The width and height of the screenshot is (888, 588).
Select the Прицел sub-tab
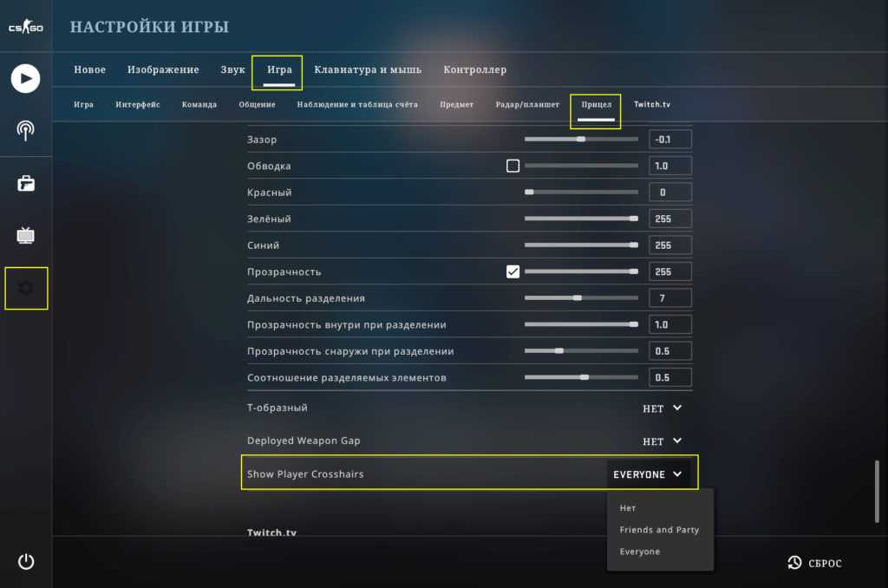(x=597, y=104)
